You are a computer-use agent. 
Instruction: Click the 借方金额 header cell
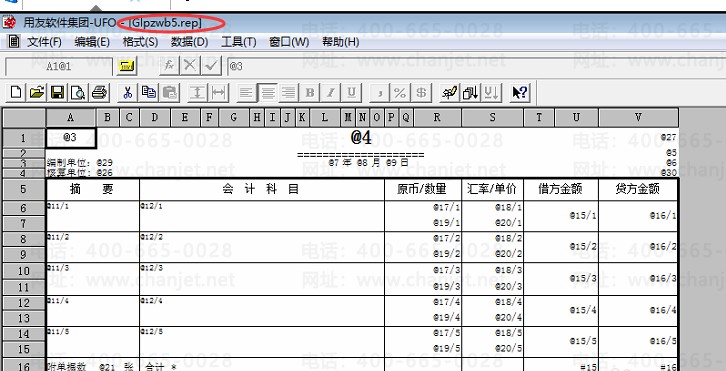point(561,189)
